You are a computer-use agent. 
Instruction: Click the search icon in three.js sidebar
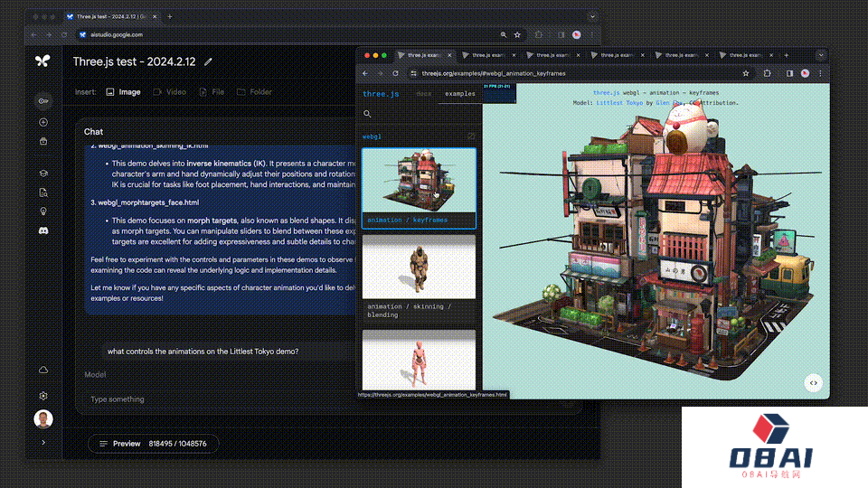[367, 114]
